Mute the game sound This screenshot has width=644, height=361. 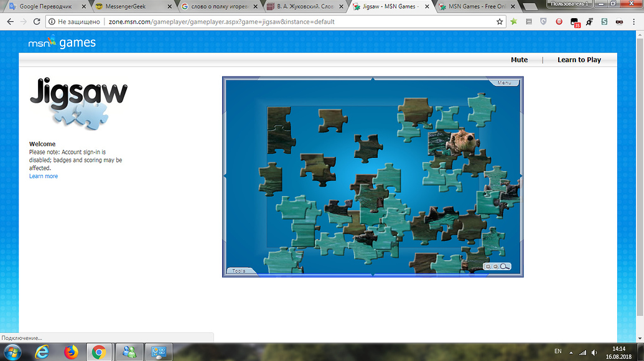coord(519,60)
